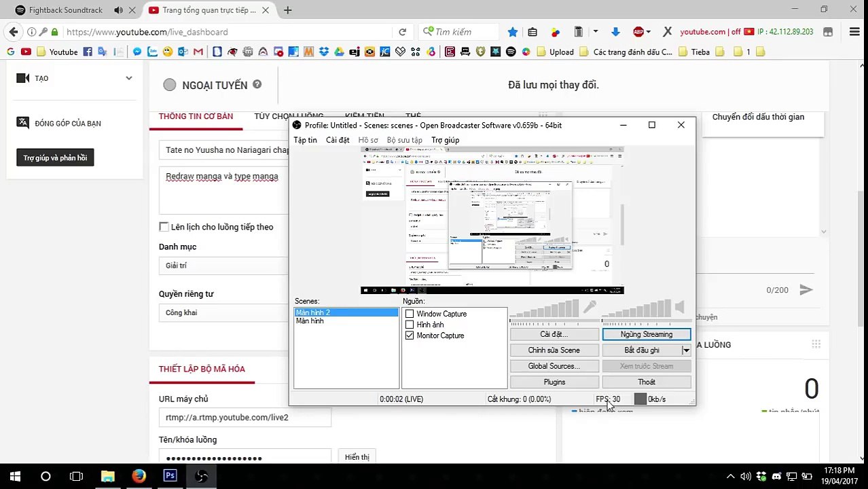868x489 pixels.
Task: Open the Gmail bookmark icon
Action: (198, 52)
